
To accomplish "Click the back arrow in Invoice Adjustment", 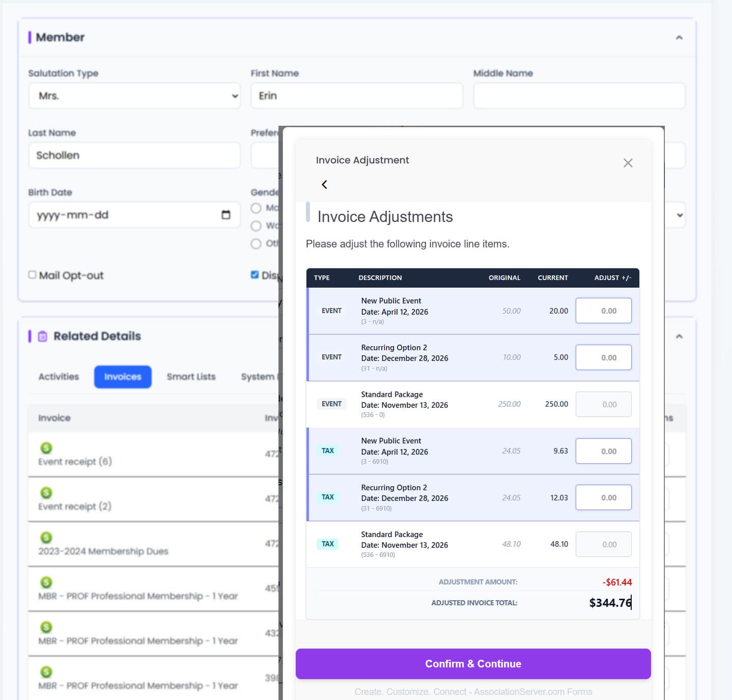I will click(x=324, y=184).
